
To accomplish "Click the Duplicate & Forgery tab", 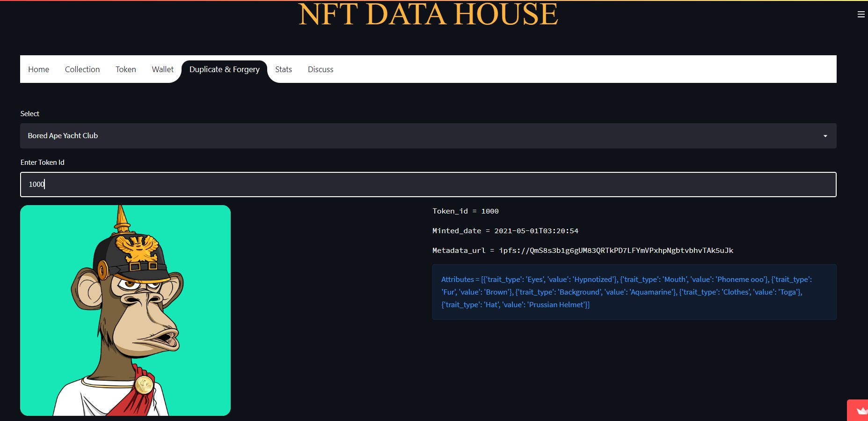I will click(224, 69).
